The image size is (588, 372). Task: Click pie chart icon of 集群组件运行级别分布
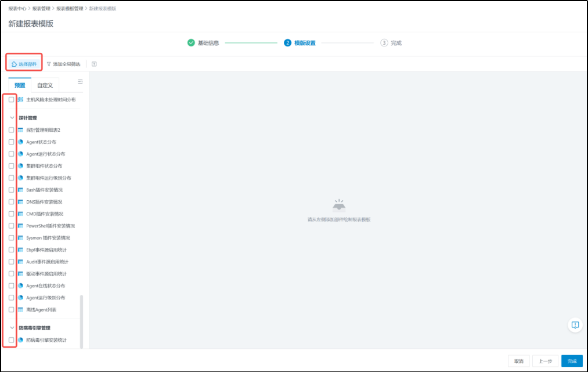pos(21,178)
